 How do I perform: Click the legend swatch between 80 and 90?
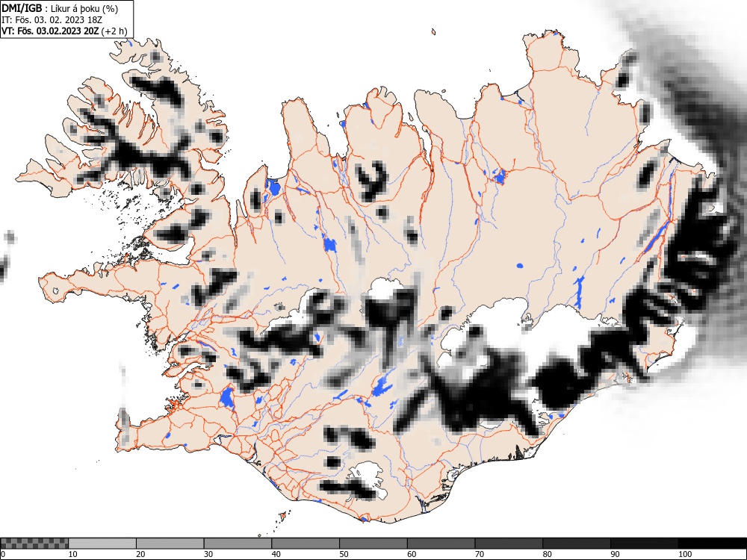pyautogui.click(x=576, y=544)
